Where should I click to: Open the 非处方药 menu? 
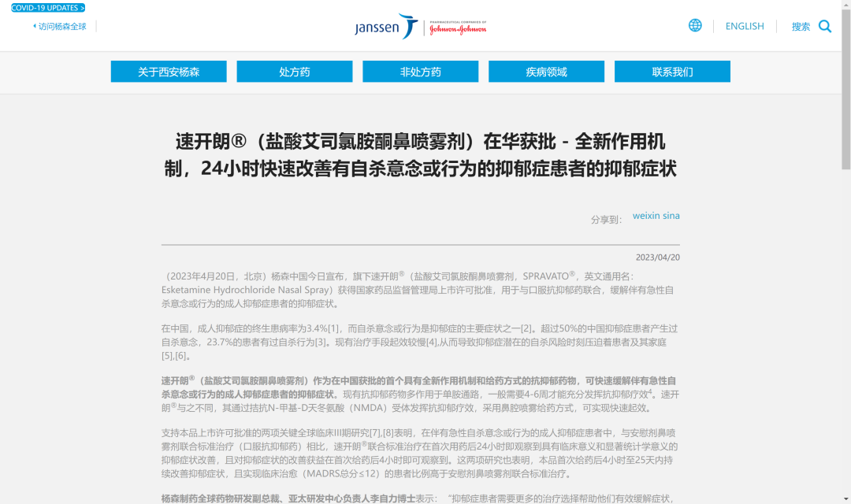click(421, 72)
